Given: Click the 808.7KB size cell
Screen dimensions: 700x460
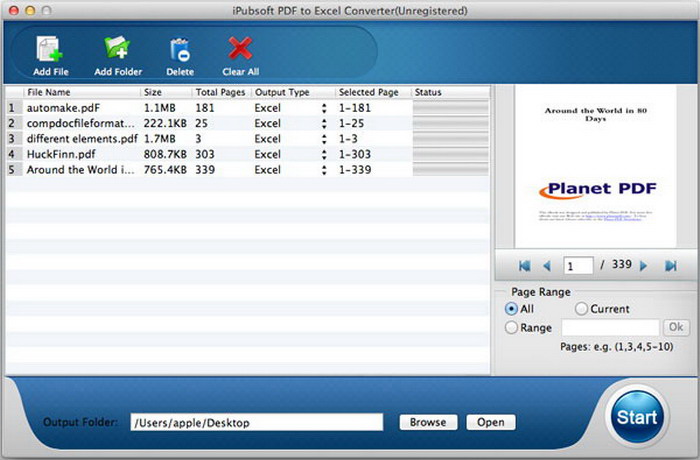Looking at the screenshot, I should pos(165,155).
